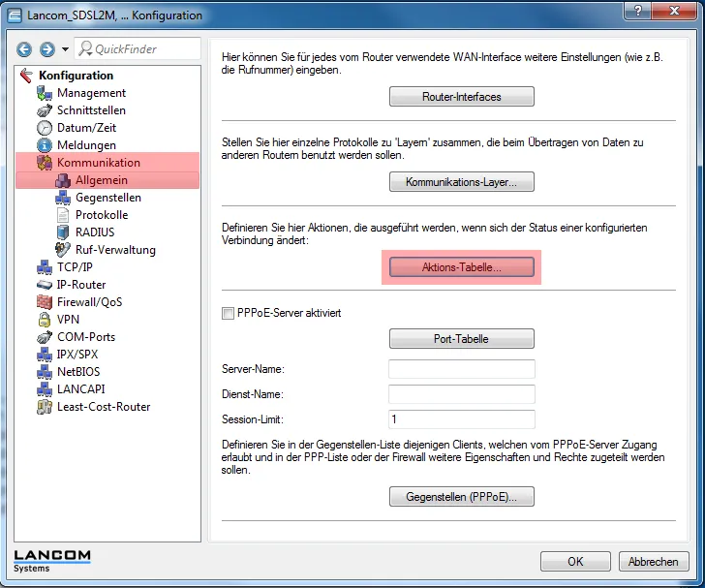Click the Datum/Zeit clock icon
Viewport: 705px width, 588px height.
click(x=45, y=128)
